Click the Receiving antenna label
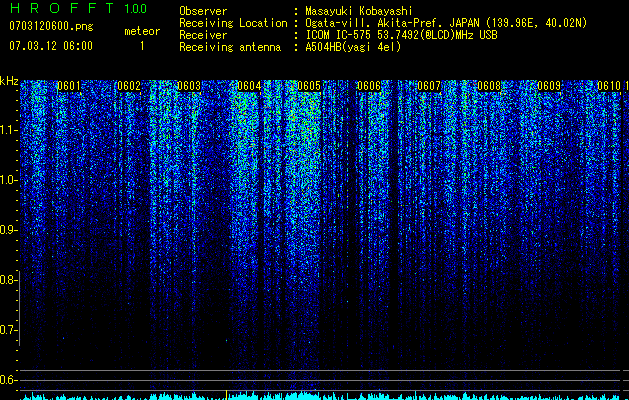 point(230,47)
